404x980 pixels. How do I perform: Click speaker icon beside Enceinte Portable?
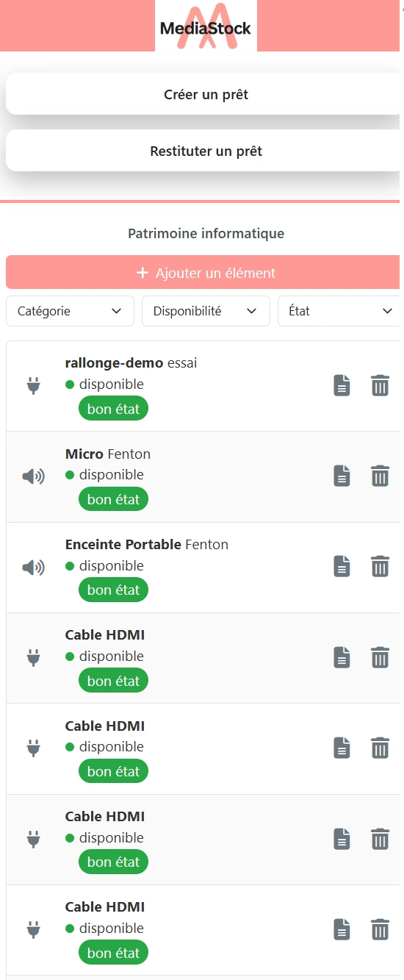click(x=33, y=567)
